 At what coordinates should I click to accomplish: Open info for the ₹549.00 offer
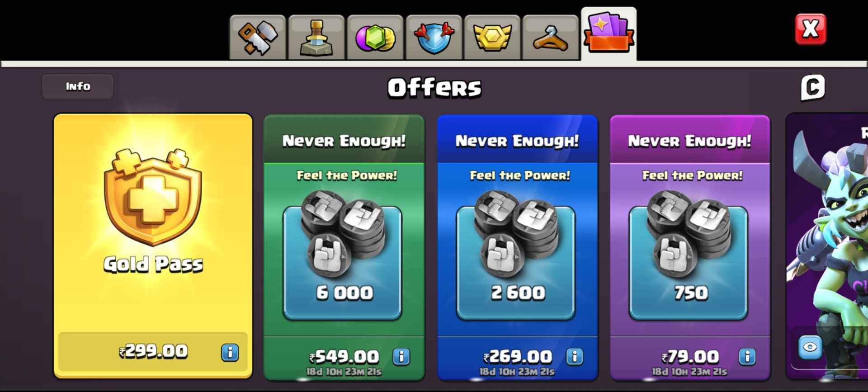(401, 357)
